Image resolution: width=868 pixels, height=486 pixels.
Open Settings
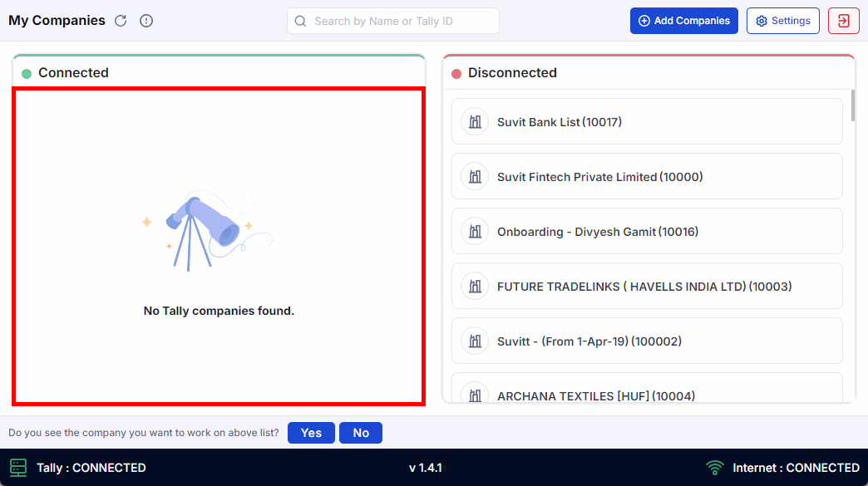[782, 21]
